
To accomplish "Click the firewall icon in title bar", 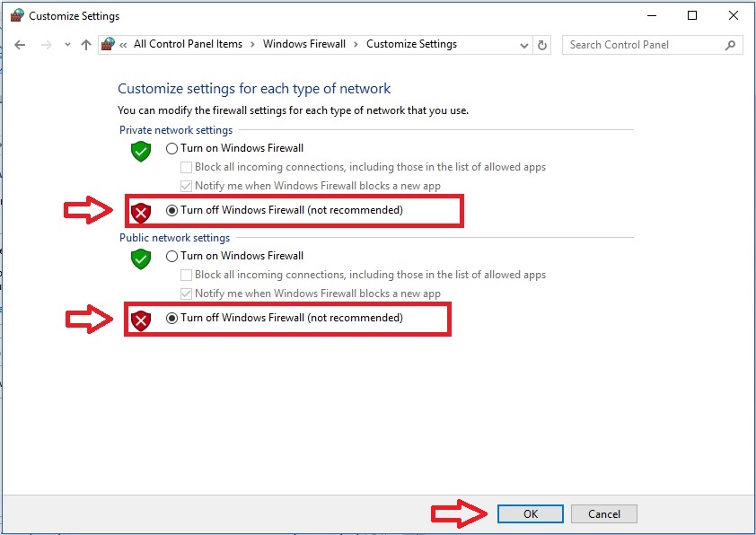I will point(17,15).
